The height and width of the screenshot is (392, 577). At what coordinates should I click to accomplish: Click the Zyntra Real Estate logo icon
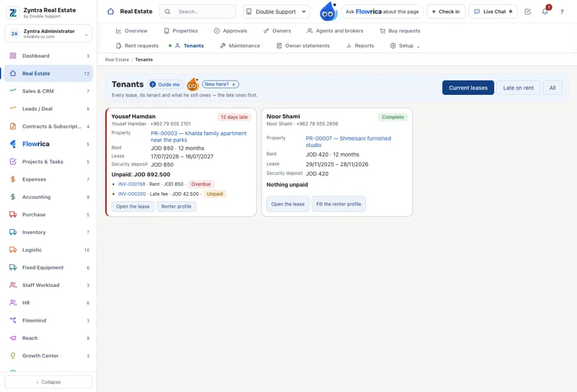pyautogui.click(x=13, y=13)
